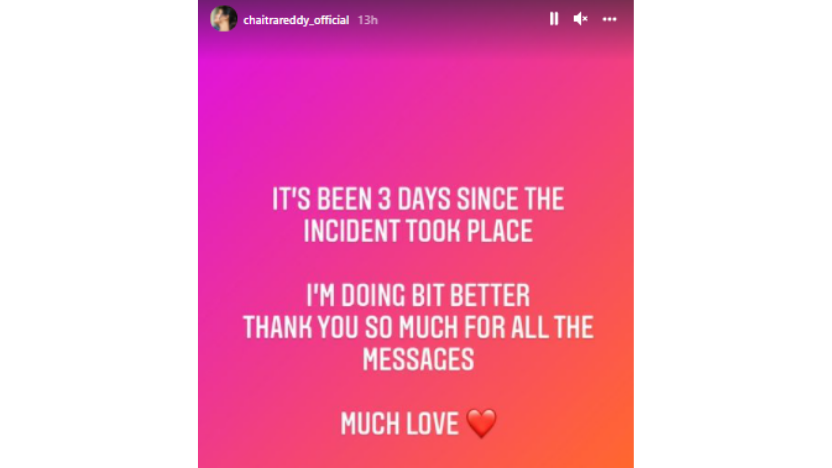Click the "THANK YOU SO MUCH" line
The width and height of the screenshot is (832, 468).
[418, 329]
